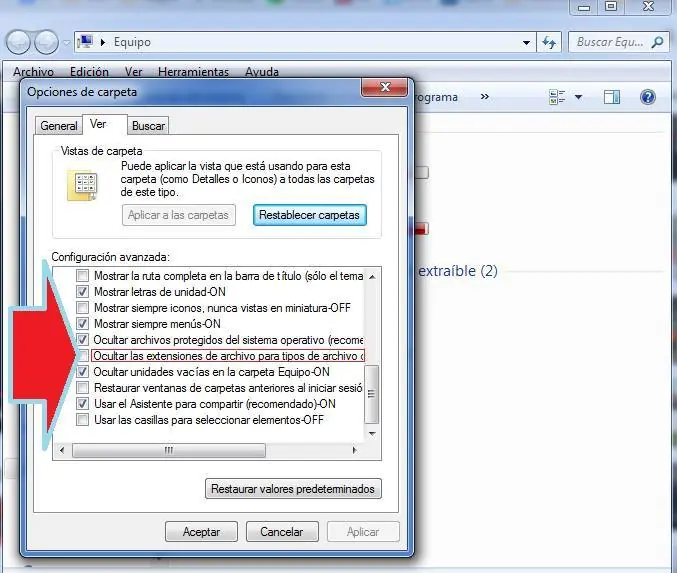Select the Ver tab in the dialog
This screenshot has height=573, width=677.
pos(104,124)
